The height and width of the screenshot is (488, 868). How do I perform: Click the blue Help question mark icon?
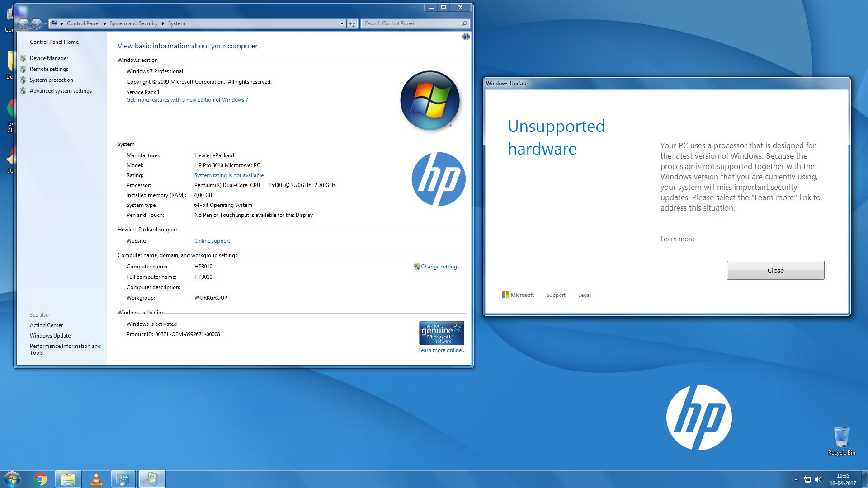(x=466, y=37)
